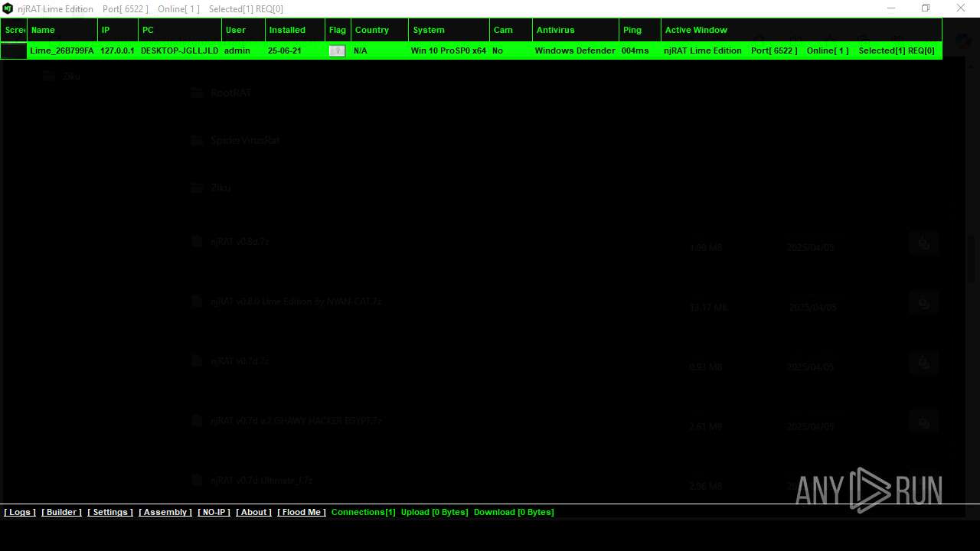Sort by the IP column header
The width and height of the screenshot is (980, 551).
pyautogui.click(x=118, y=30)
